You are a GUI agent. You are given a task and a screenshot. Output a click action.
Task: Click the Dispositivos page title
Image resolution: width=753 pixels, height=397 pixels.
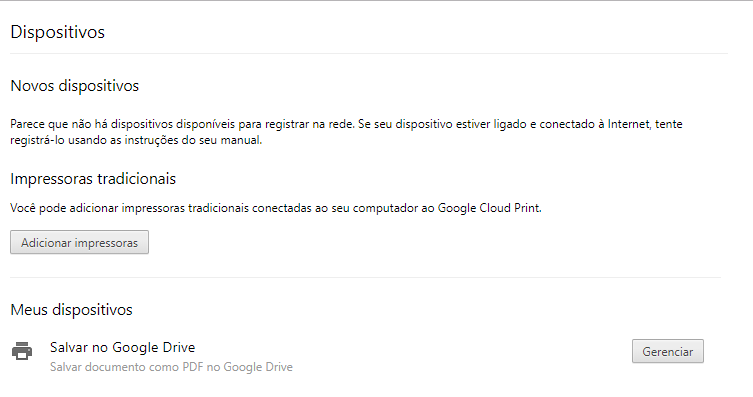click(58, 32)
